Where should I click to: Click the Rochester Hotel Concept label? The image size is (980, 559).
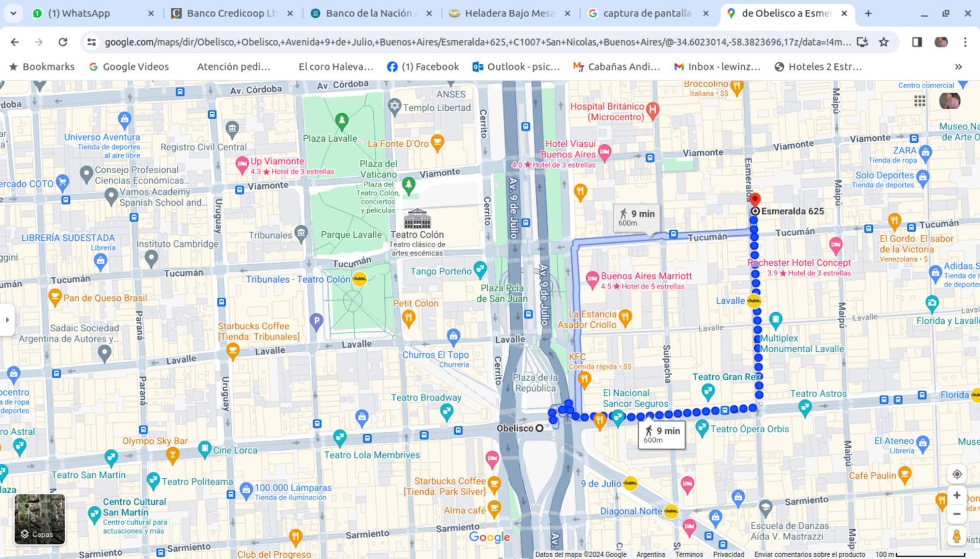point(799,263)
